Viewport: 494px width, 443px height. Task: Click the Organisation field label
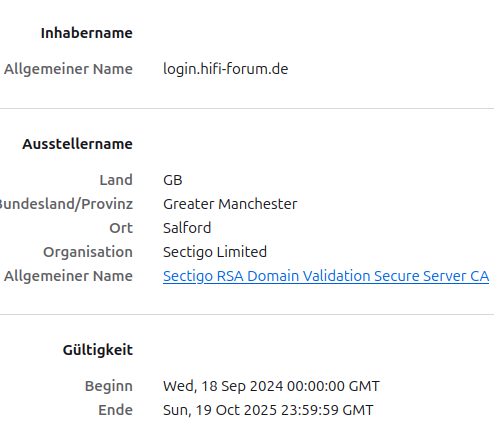point(88,252)
